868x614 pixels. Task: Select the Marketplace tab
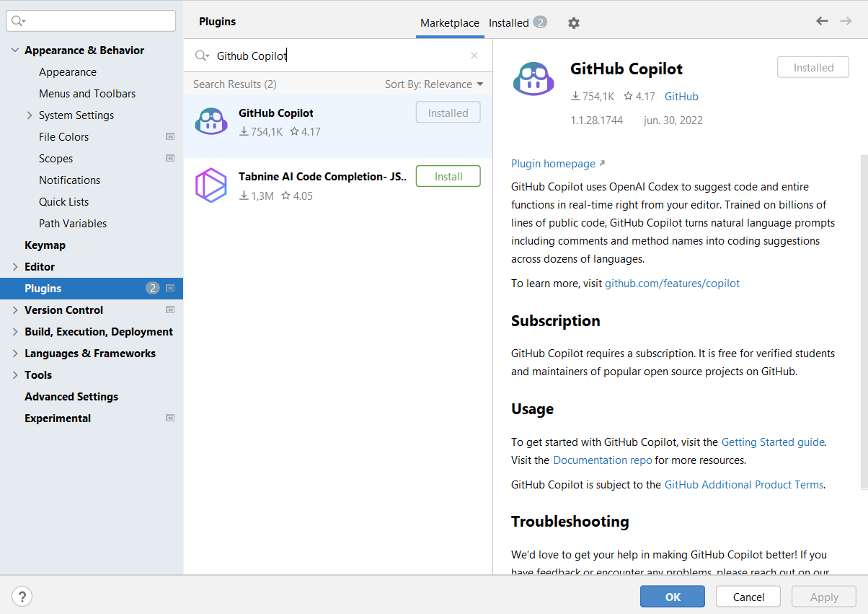450,22
